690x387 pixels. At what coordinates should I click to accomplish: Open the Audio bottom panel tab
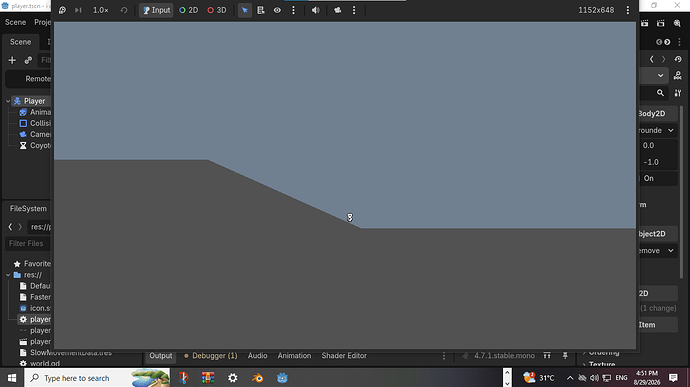(x=257, y=356)
